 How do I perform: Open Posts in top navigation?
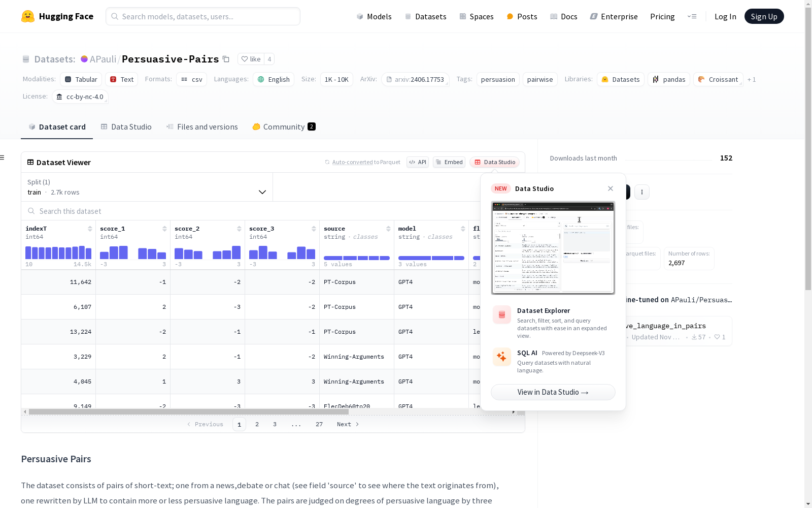point(522,16)
